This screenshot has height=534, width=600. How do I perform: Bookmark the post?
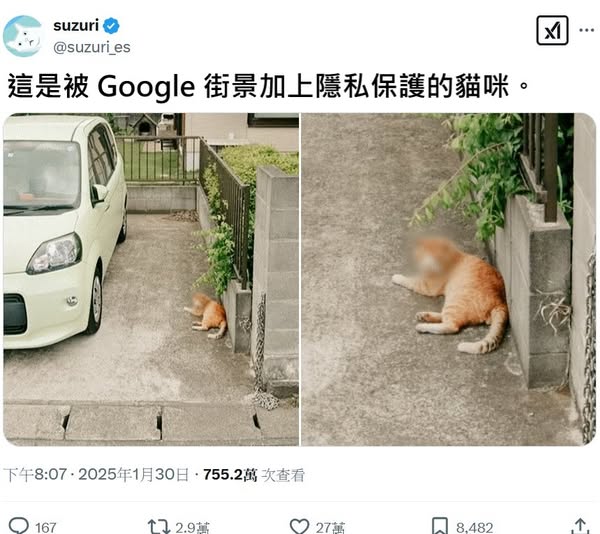(440, 526)
